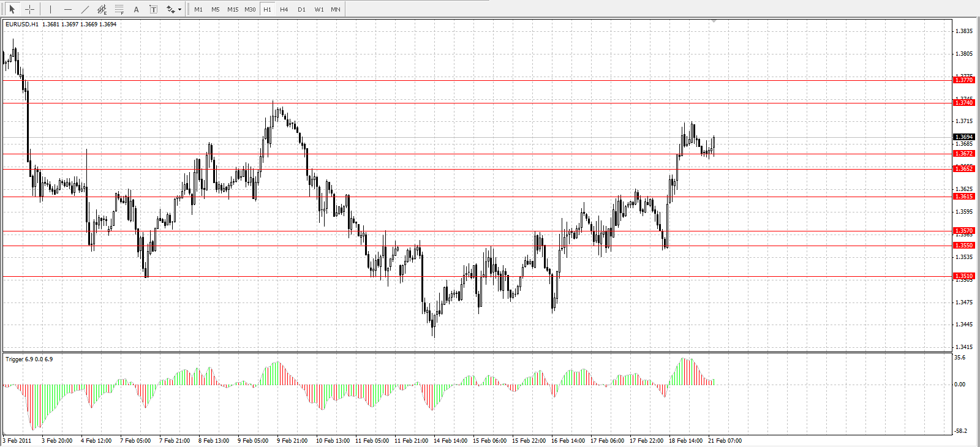This screenshot has height=447, width=980.
Task: Choose the Text Label (T) tool
Action: tap(153, 9)
